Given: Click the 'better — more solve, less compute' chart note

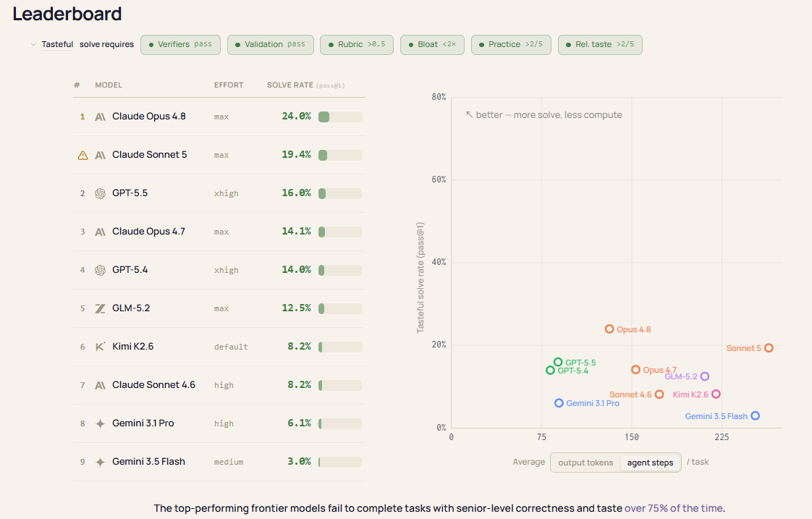Looking at the screenshot, I should 544,115.
